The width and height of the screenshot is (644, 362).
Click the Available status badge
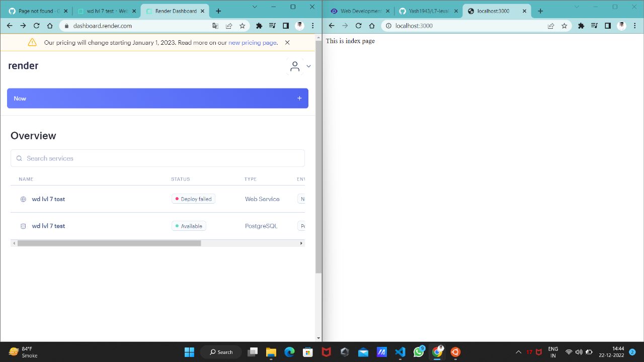click(x=189, y=226)
